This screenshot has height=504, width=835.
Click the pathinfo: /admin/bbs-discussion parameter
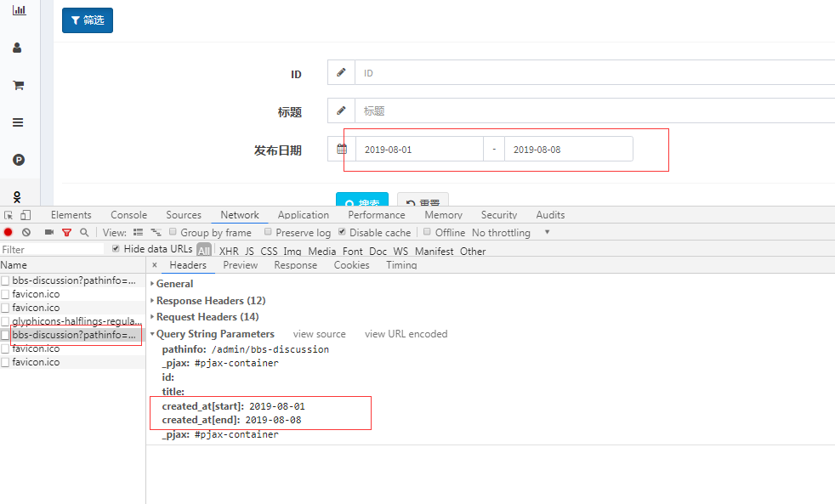tap(246, 349)
